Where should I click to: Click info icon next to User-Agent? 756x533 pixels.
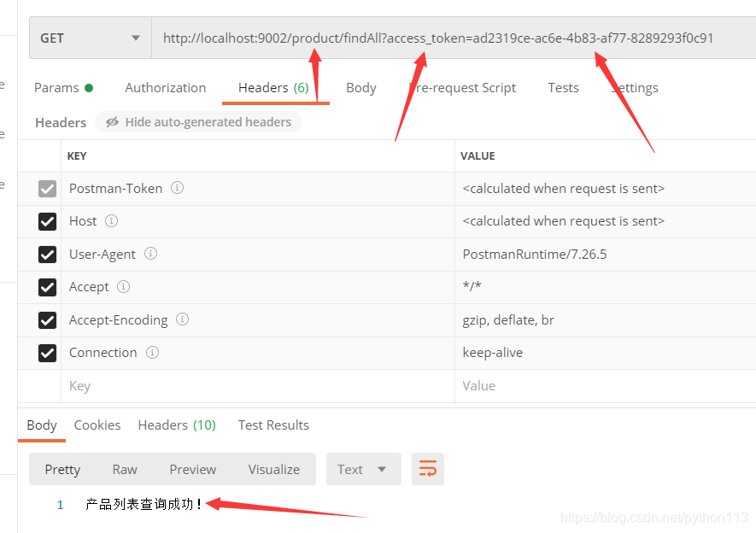point(150,254)
